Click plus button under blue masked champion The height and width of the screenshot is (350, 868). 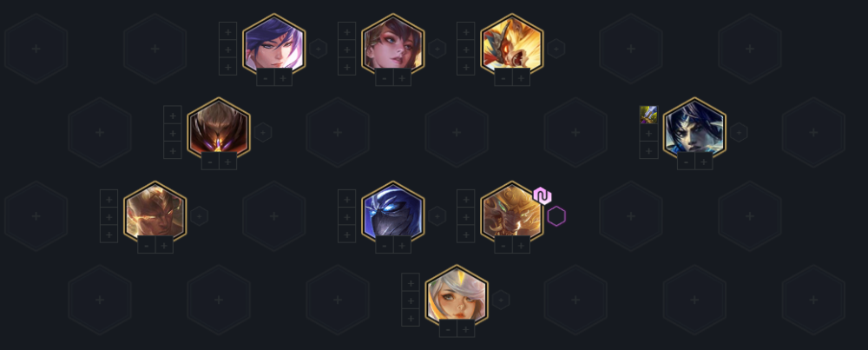click(402, 245)
